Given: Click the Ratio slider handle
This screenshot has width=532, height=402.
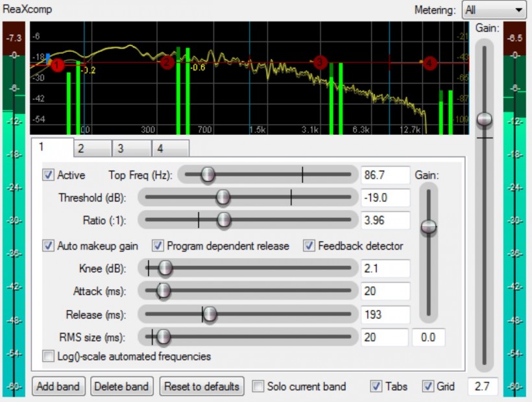Looking at the screenshot, I should tap(224, 220).
